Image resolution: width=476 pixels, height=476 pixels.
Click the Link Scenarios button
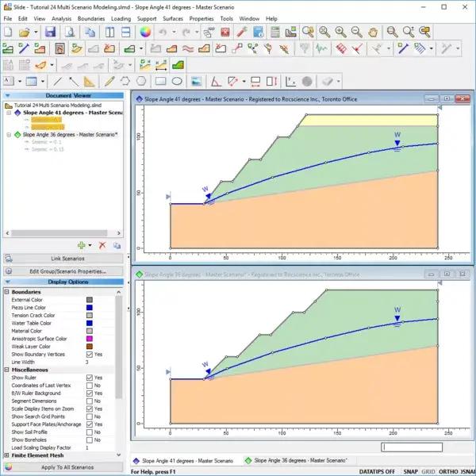pyautogui.click(x=63, y=259)
